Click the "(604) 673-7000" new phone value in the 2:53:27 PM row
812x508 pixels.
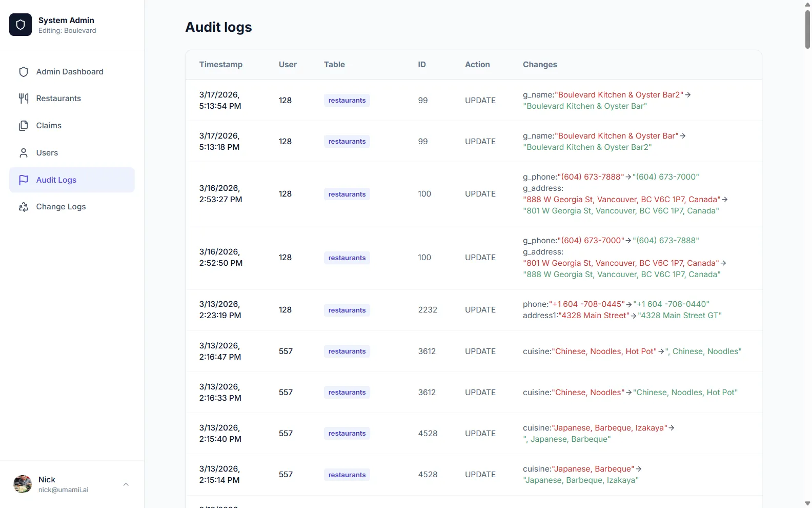[666, 177]
